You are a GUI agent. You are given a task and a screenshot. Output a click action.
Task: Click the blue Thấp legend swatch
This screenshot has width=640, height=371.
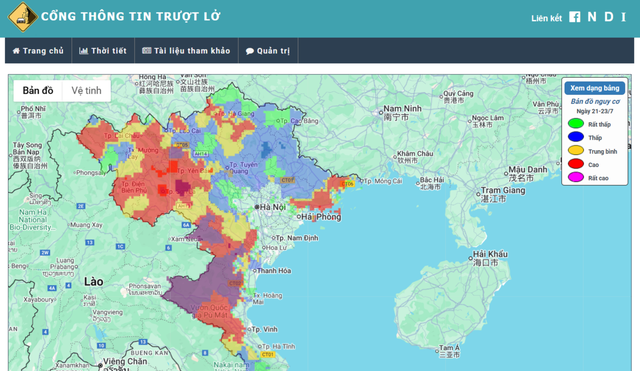576,137
